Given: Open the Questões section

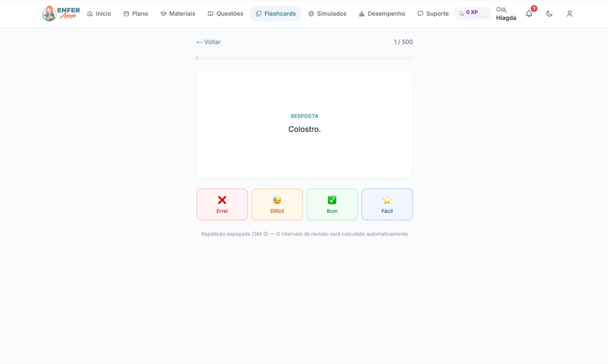Looking at the screenshot, I should click(225, 13).
